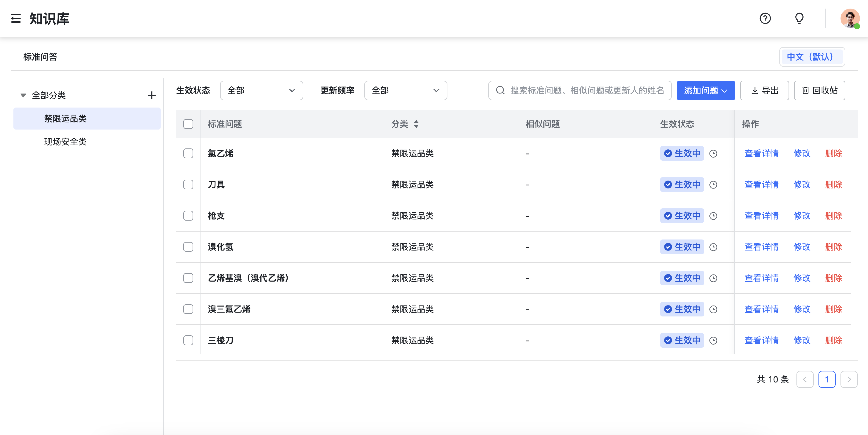
Task: Click the clock icon in 刀具 row
Action: (713, 185)
